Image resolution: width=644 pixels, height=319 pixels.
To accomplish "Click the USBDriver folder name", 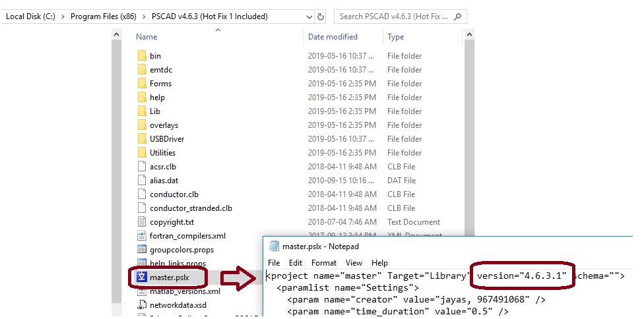I will click(167, 139).
